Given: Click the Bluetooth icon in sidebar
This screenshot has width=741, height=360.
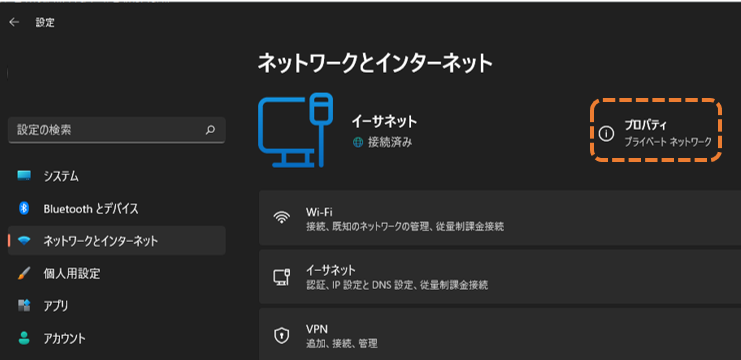Looking at the screenshot, I should [x=24, y=208].
